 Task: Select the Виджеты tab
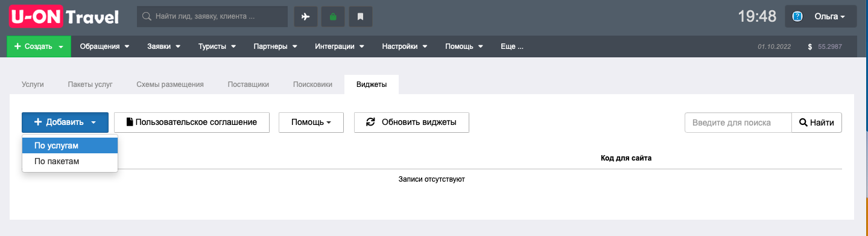[372, 85]
